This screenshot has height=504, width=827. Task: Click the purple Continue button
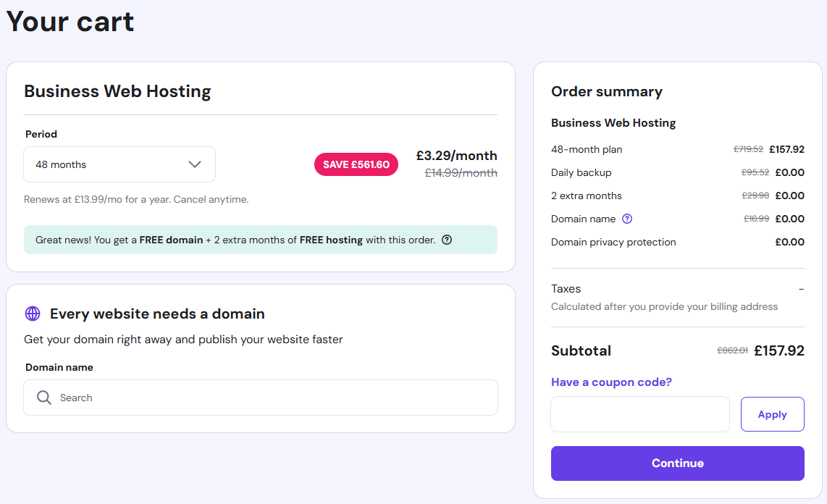click(x=677, y=463)
